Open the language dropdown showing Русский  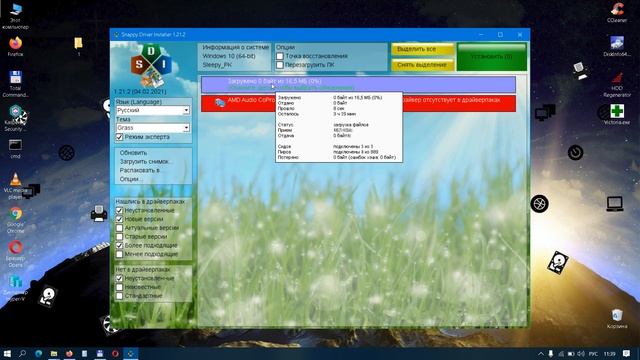click(x=153, y=110)
